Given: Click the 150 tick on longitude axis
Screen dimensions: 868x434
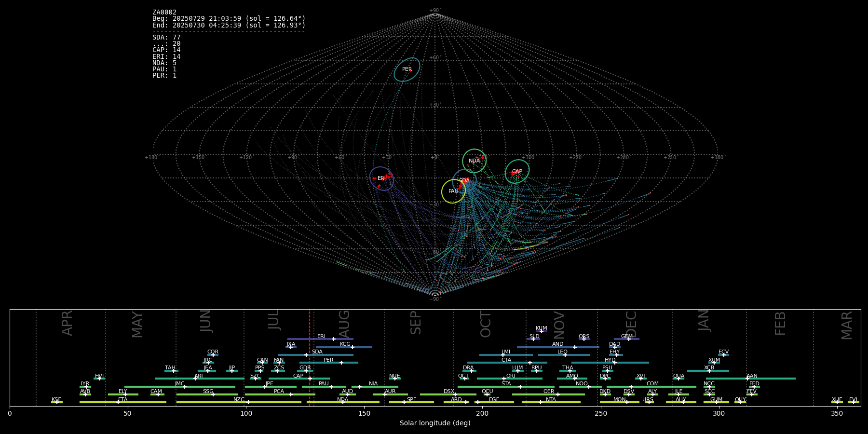Looking at the screenshot, I should 364,413.
